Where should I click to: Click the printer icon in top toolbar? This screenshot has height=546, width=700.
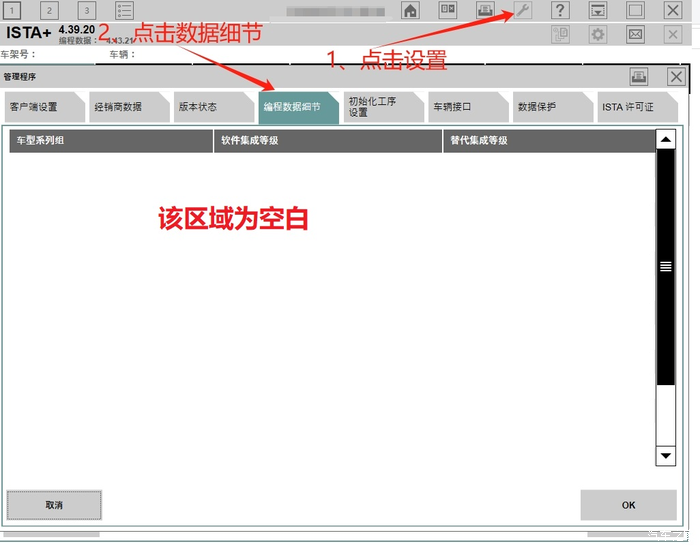[x=485, y=10]
